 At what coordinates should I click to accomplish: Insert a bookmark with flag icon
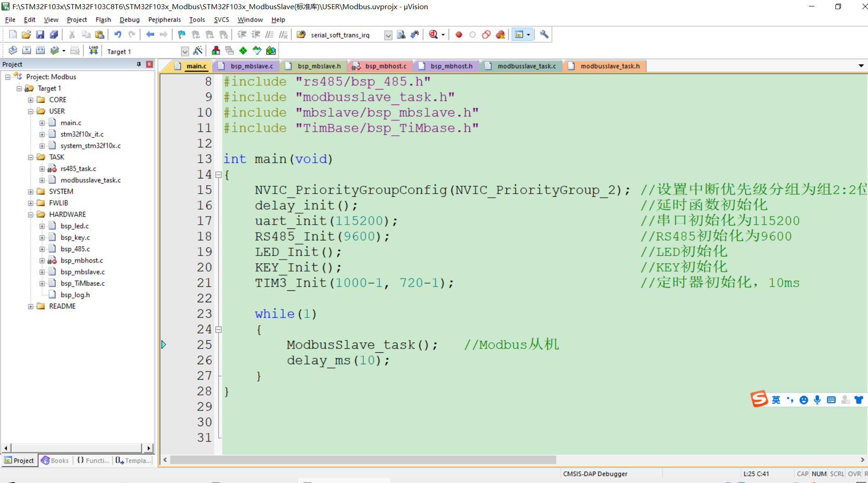[x=182, y=34]
